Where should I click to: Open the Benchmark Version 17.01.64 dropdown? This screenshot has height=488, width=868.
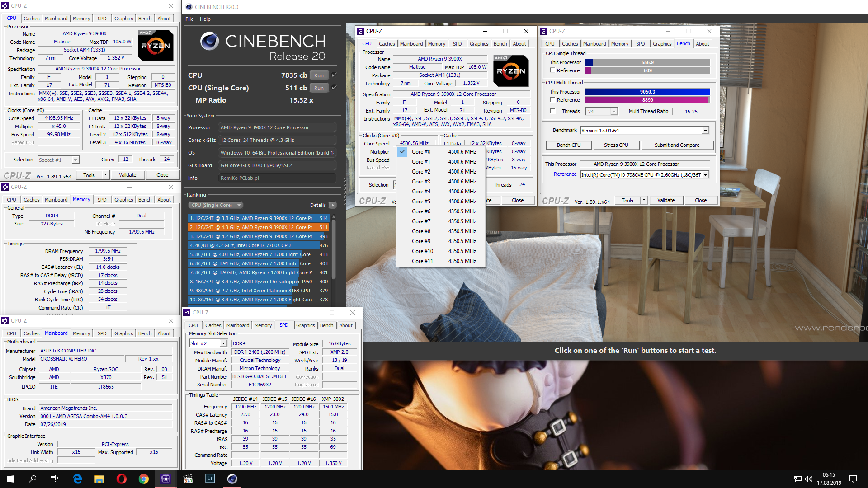705,131
